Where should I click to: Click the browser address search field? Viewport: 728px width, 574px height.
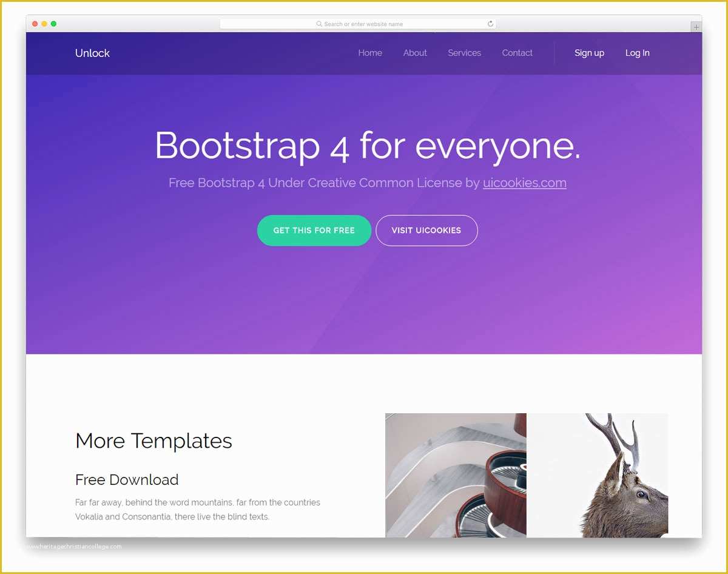(358, 24)
